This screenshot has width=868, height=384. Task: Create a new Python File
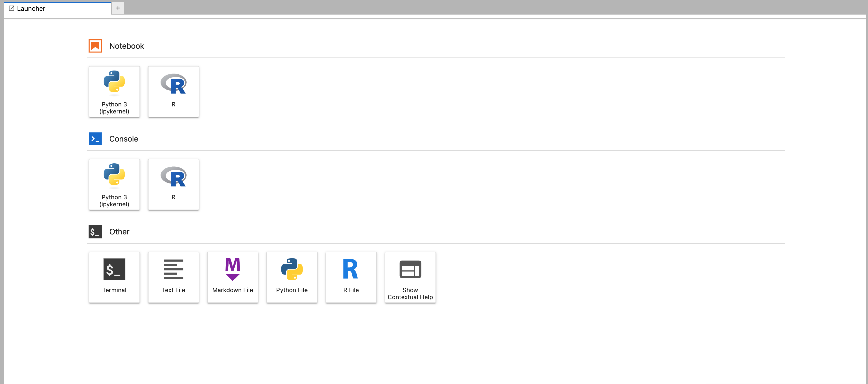pos(292,277)
